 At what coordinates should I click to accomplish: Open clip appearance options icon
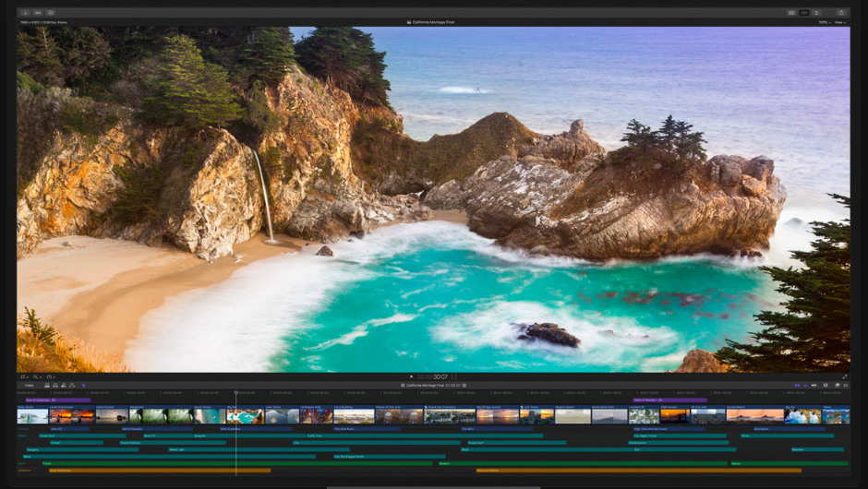point(826,385)
